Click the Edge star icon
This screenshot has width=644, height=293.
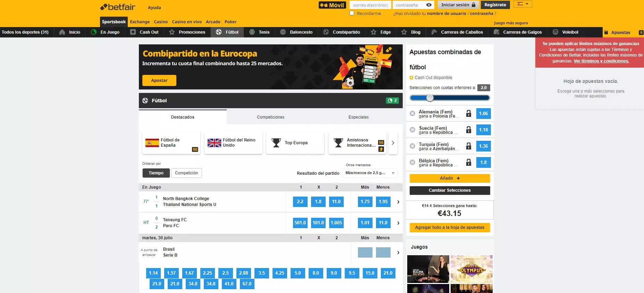coord(374,32)
